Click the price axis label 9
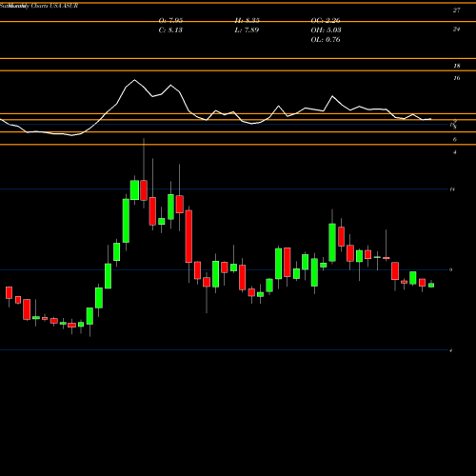The height and width of the screenshot is (476, 476). pos(451,270)
